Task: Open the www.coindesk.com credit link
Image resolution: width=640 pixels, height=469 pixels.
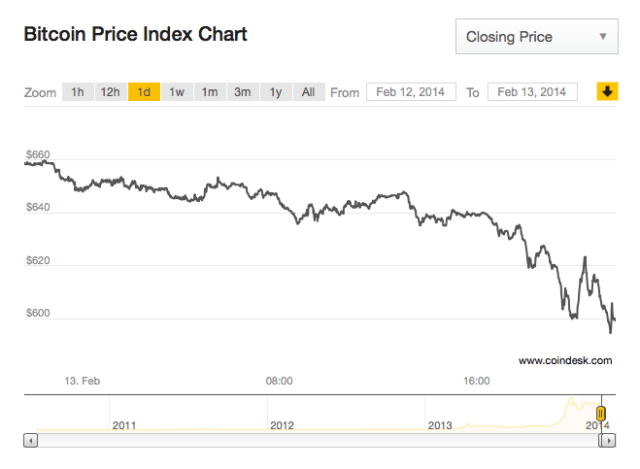Action: pos(564,361)
